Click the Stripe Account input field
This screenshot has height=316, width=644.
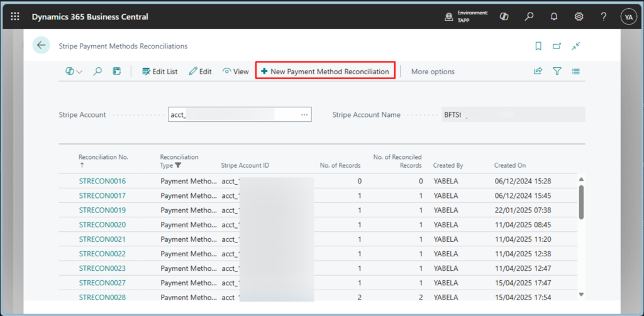240,115
